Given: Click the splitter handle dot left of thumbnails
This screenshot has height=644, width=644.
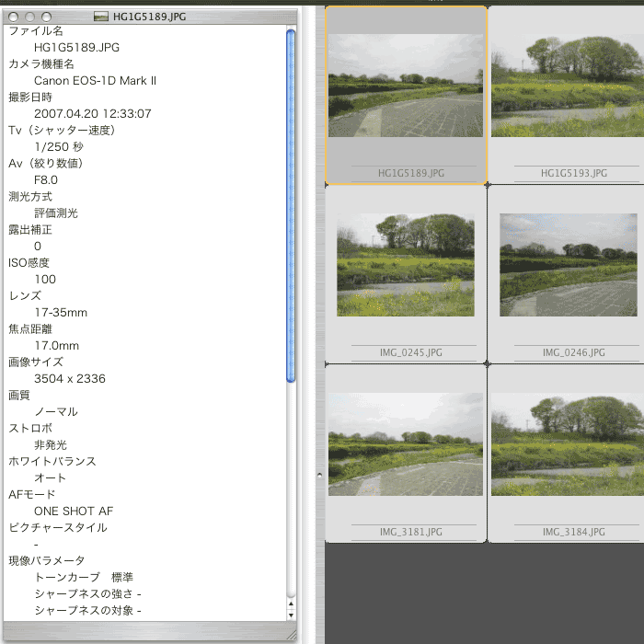Looking at the screenshot, I should [320, 475].
